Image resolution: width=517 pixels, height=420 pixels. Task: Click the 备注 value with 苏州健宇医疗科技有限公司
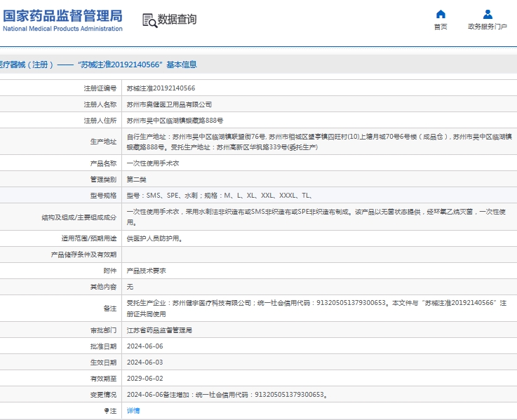click(x=316, y=309)
